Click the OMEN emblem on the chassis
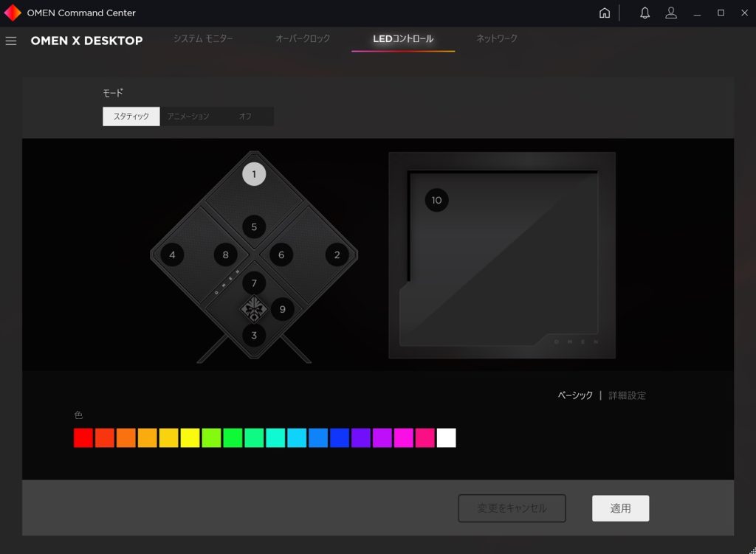Screen dimensions: 756x554 254,309
